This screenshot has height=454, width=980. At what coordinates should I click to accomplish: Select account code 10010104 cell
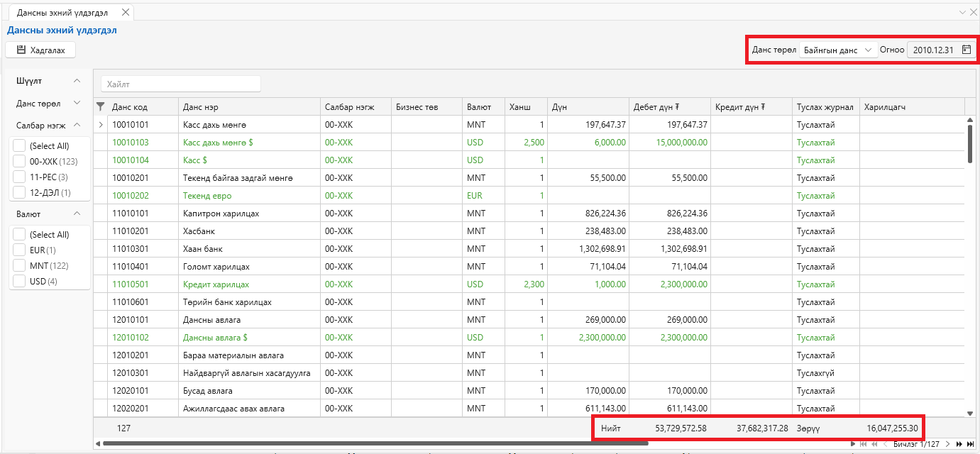(x=143, y=160)
